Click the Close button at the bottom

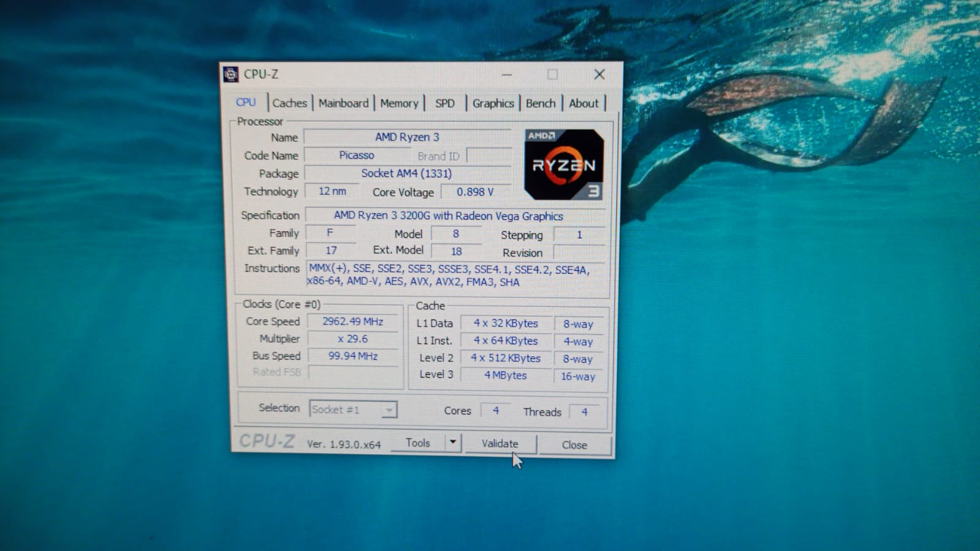tap(574, 445)
